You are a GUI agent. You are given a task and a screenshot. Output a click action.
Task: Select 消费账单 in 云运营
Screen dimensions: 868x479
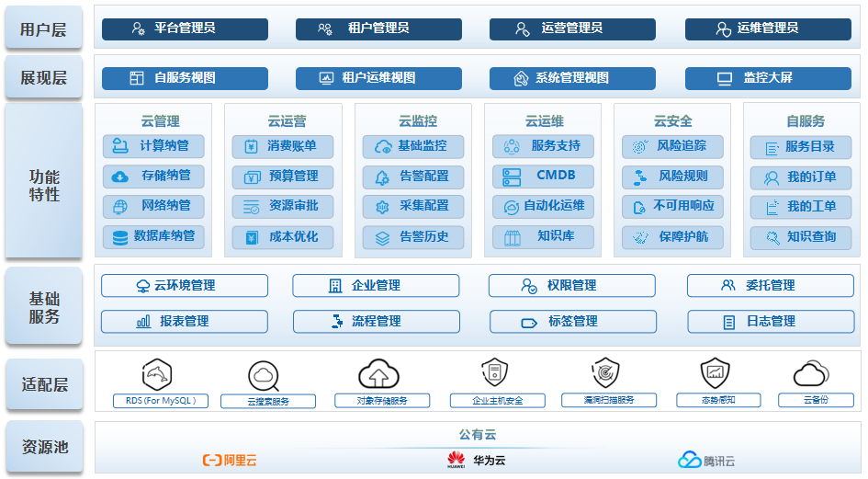pyautogui.click(x=282, y=146)
